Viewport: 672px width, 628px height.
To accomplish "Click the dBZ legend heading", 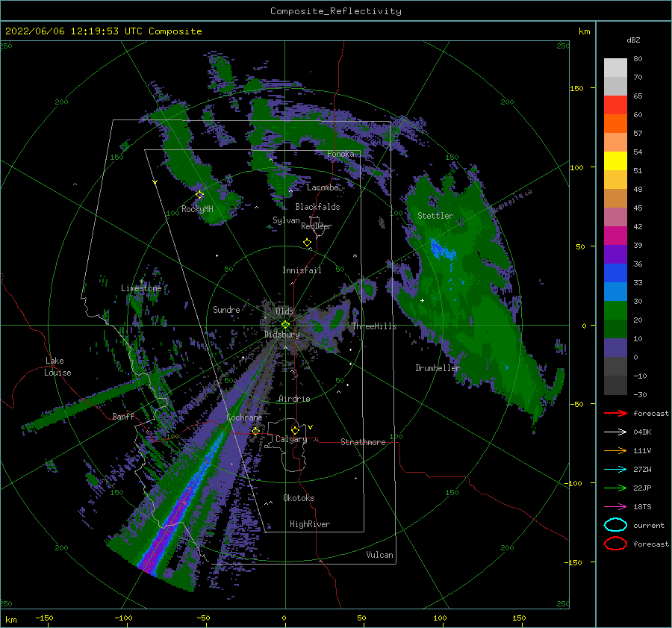I will coord(633,40).
